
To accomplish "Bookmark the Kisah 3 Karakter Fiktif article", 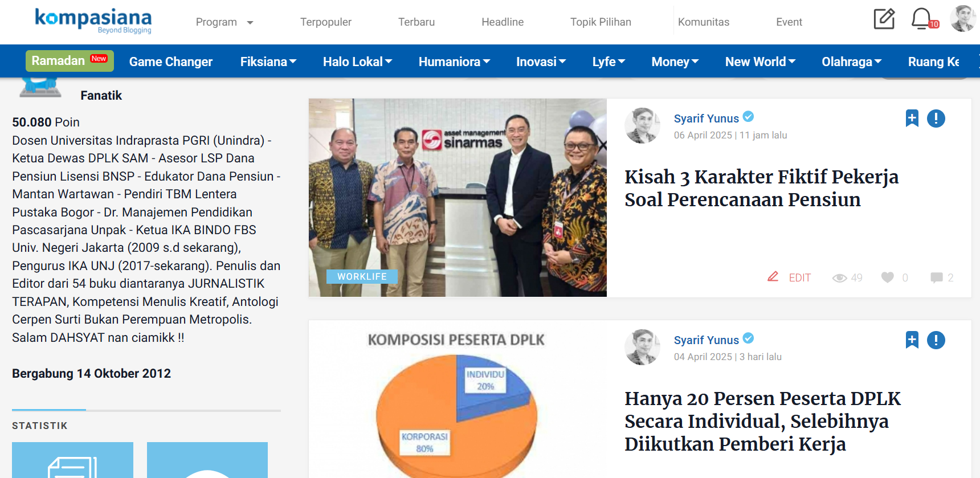I will click(912, 119).
